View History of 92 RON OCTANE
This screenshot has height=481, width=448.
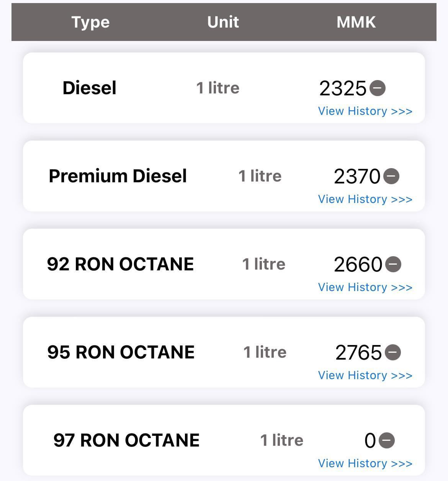tap(365, 287)
